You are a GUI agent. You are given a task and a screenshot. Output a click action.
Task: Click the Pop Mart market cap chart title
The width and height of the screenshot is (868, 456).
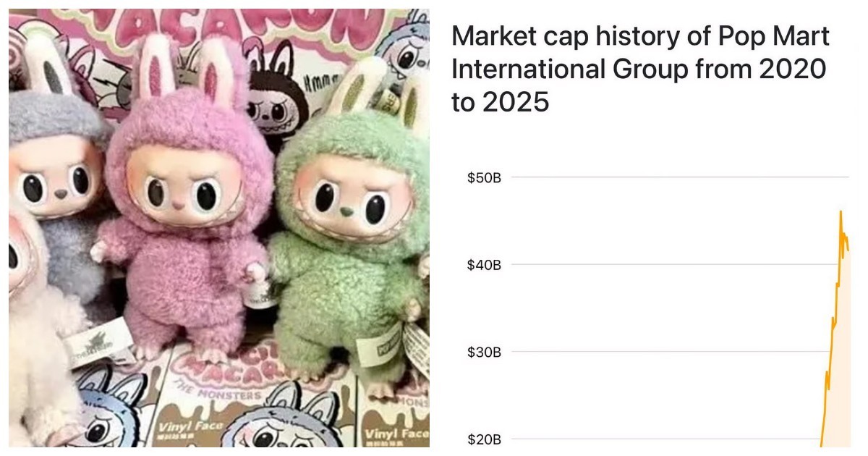click(640, 69)
